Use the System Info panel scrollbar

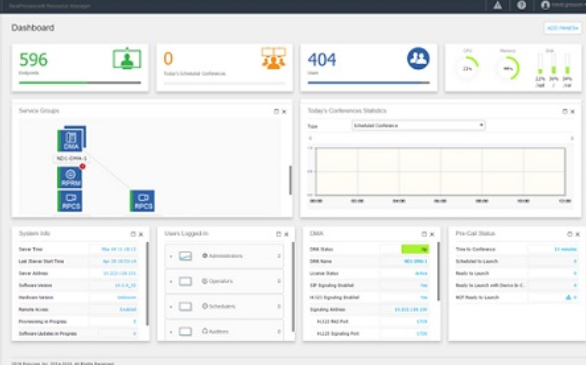(x=147, y=284)
